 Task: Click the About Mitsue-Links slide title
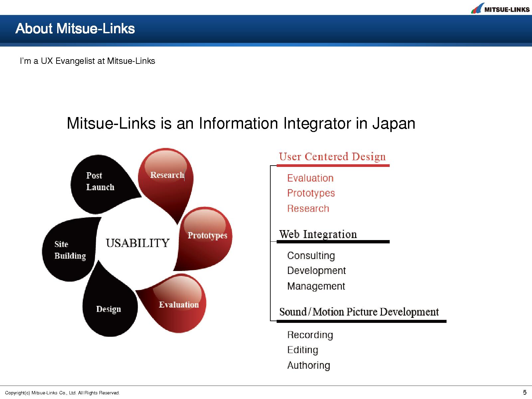click(75, 29)
